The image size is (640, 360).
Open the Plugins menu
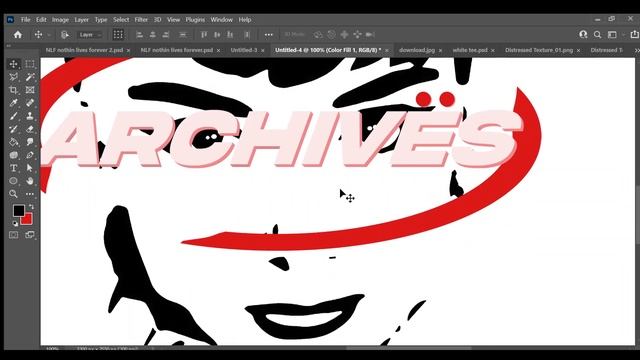tap(195, 20)
